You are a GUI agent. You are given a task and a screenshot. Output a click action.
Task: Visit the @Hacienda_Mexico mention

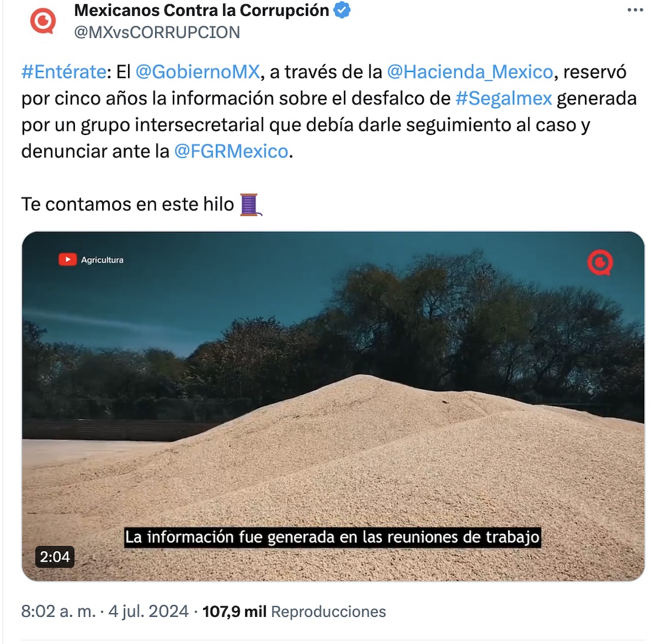(x=470, y=72)
